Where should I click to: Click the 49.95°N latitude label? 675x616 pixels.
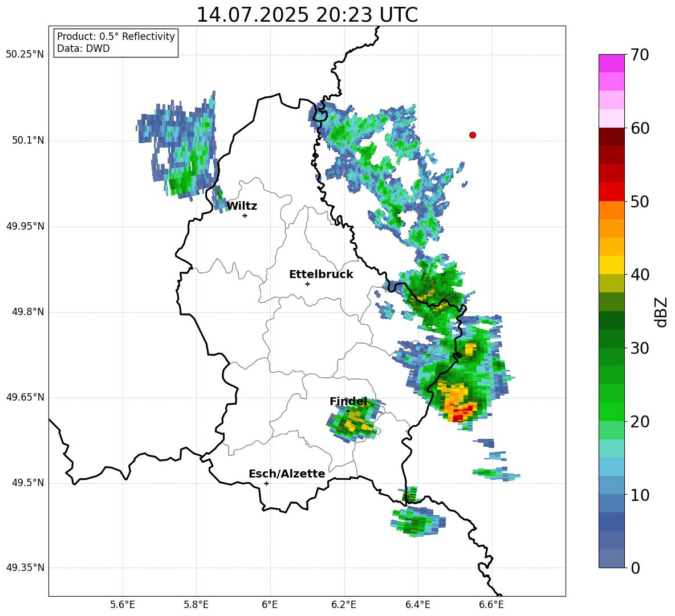25,226
